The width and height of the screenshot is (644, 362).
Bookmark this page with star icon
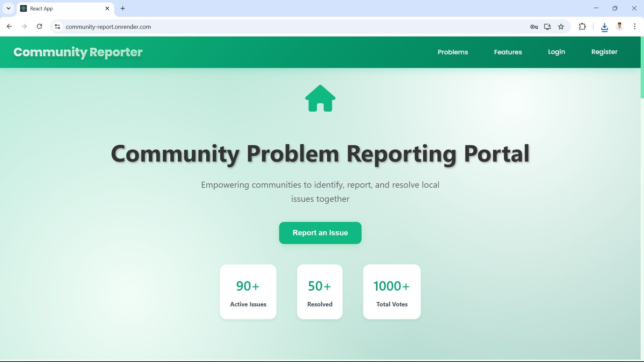(x=561, y=26)
